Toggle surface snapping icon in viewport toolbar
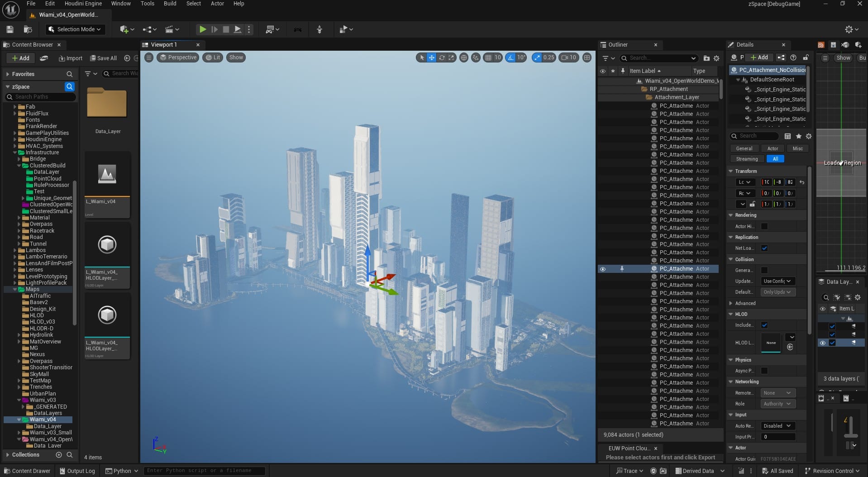868x477 pixels. (476, 57)
